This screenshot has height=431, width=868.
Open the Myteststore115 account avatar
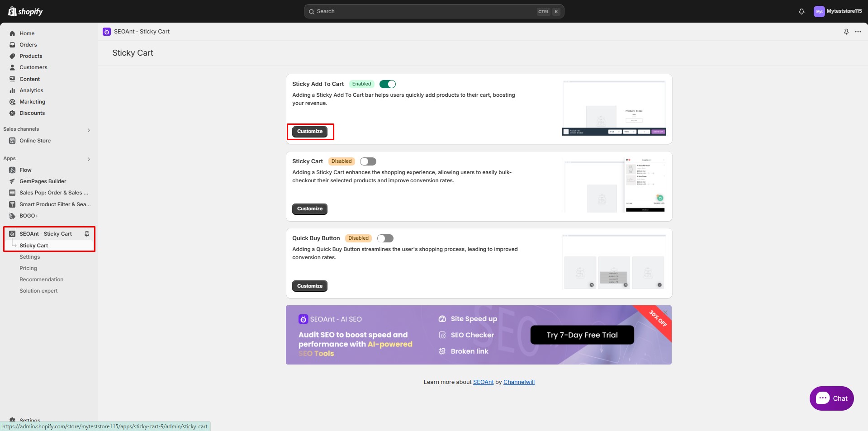click(x=819, y=11)
